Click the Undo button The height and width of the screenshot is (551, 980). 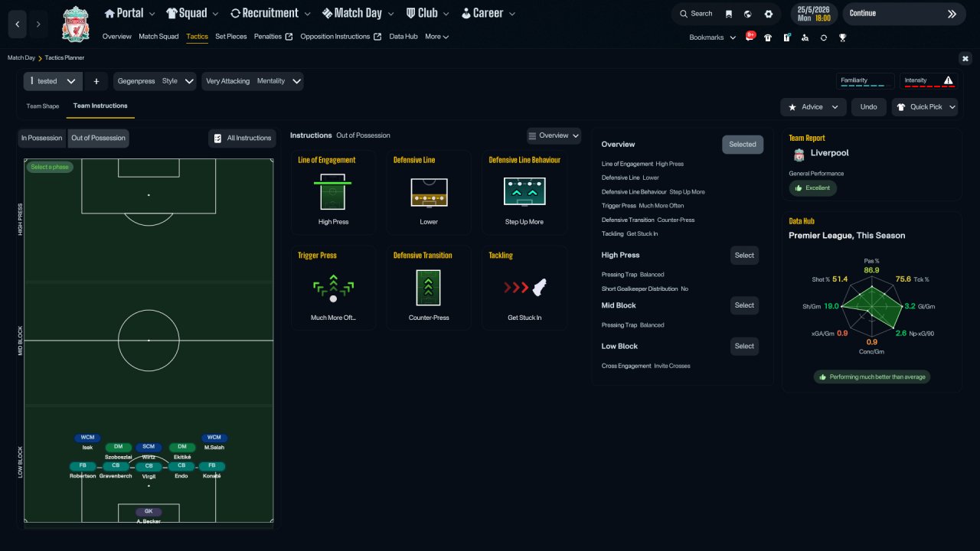869,107
